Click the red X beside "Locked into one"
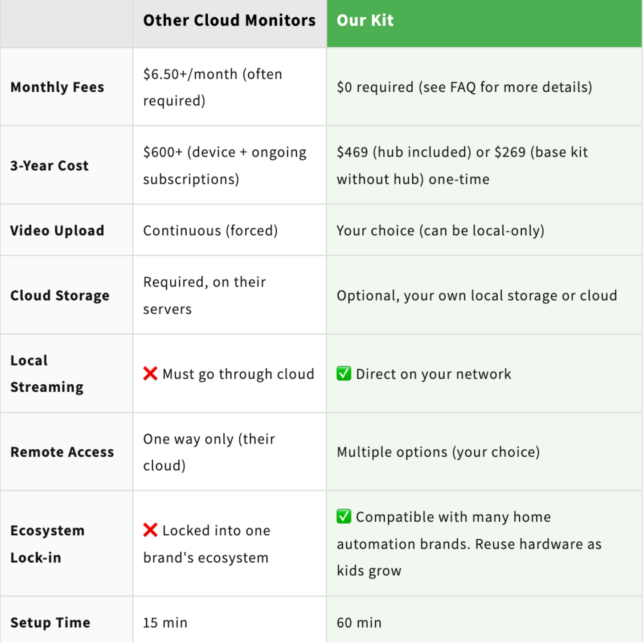This screenshot has height=644, width=644. point(150,530)
